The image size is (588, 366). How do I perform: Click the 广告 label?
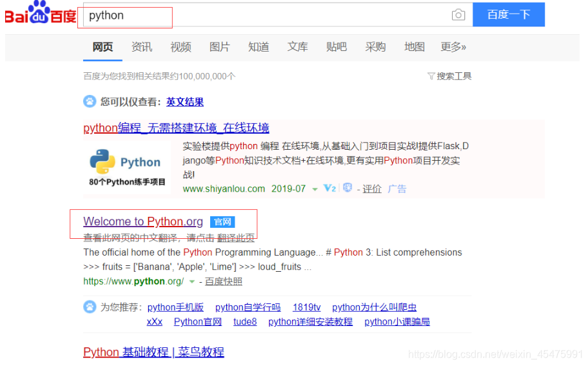tap(397, 189)
